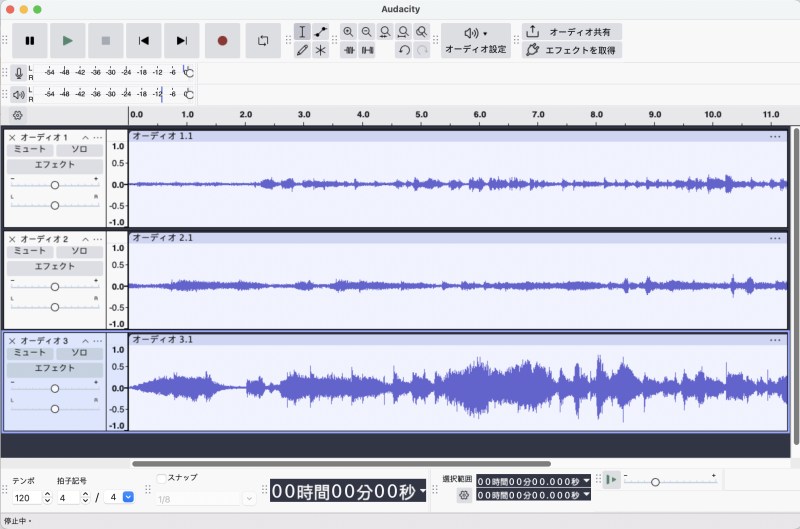
Task: Open clip オーディオ 3.1 options menu
Action: click(x=775, y=339)
